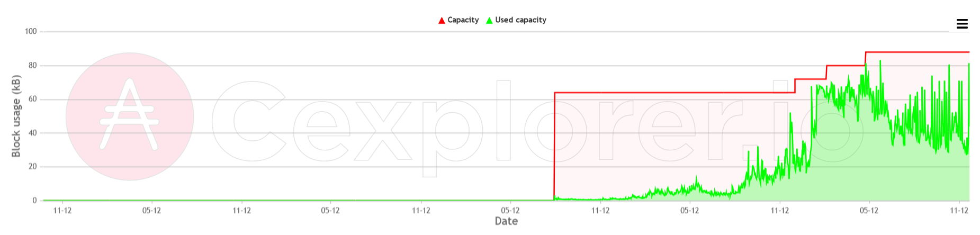
Task: Select the 60 label on y-axis
Action: pyautogui.click(x=33, y=99)
